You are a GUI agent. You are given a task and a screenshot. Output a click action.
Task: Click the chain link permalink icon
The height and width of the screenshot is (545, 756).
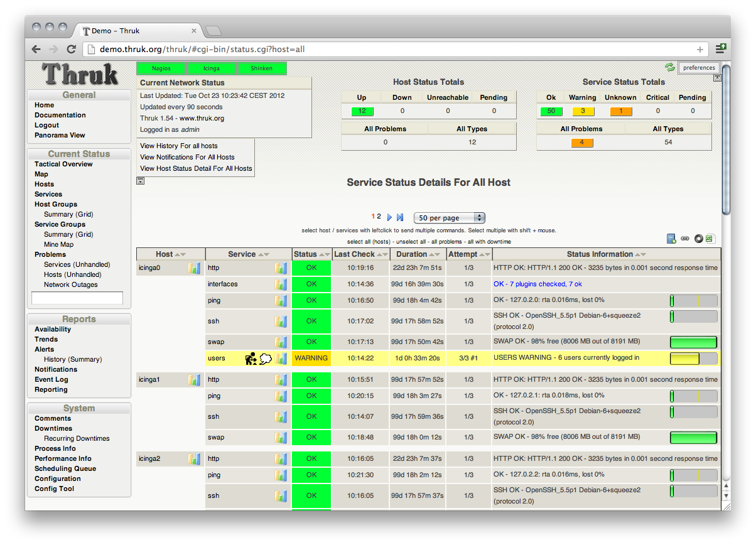click(685, 239)
